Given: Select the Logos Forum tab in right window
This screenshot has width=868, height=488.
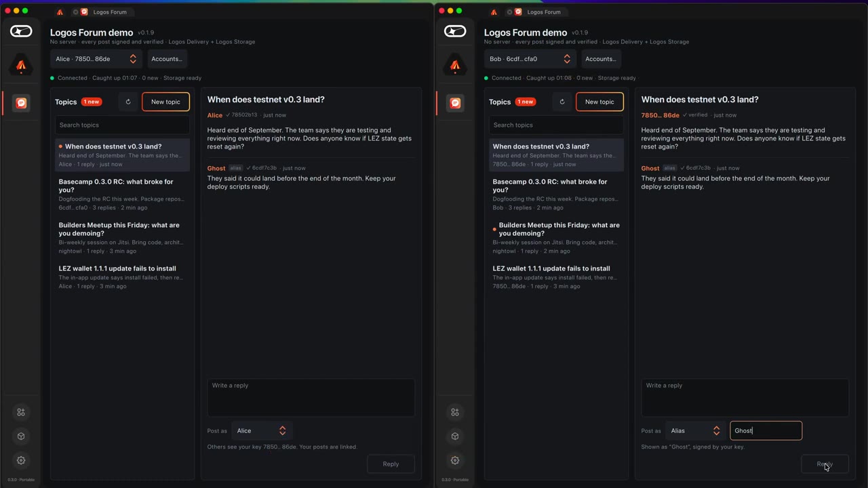Looking at the screenshot, I should pyautogui.click(x=542, y=12).
